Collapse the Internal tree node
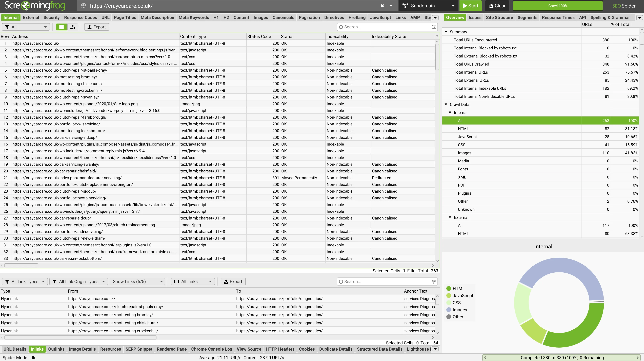This screenshot has width=644, height=361. [450, 112]
